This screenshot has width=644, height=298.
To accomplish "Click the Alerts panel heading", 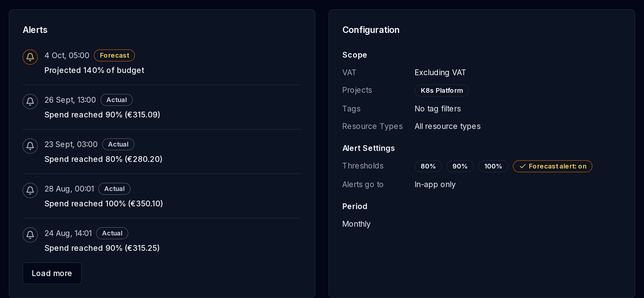I will point(35,30).
